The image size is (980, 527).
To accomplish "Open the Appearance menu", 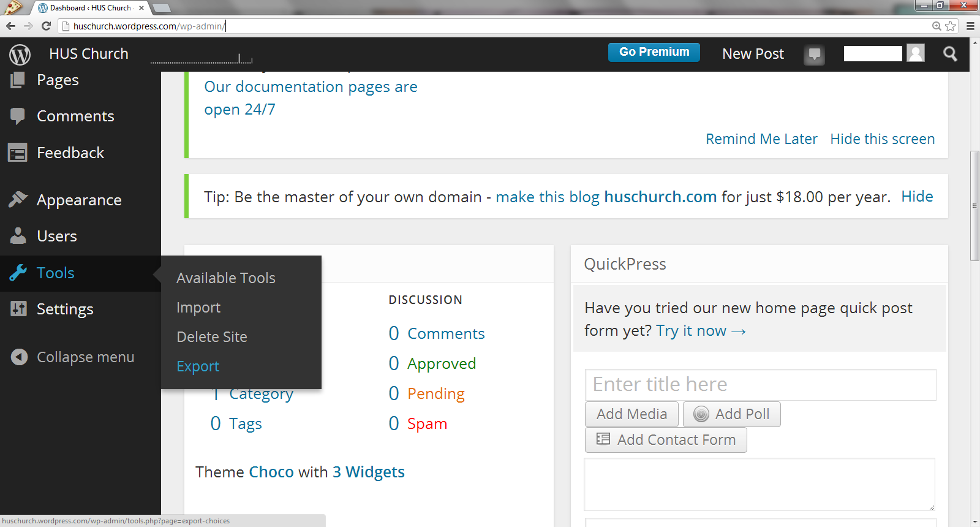I will coord(80,200).
